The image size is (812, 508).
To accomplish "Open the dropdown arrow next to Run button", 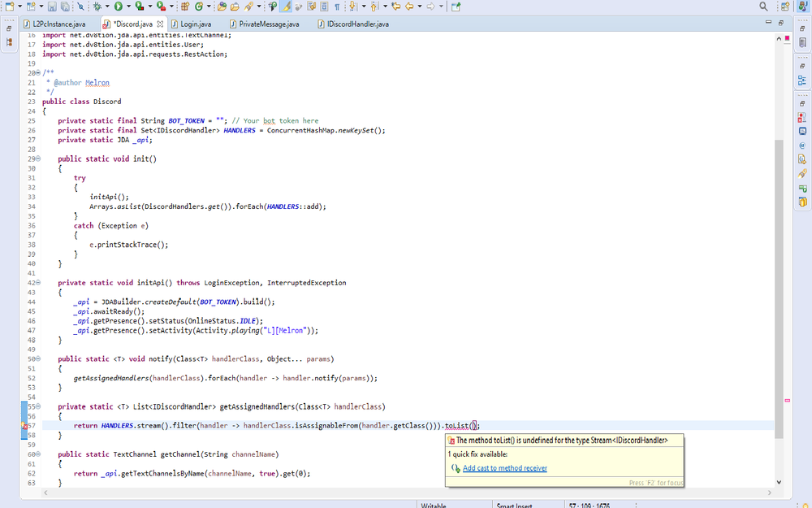I will 128,7.
